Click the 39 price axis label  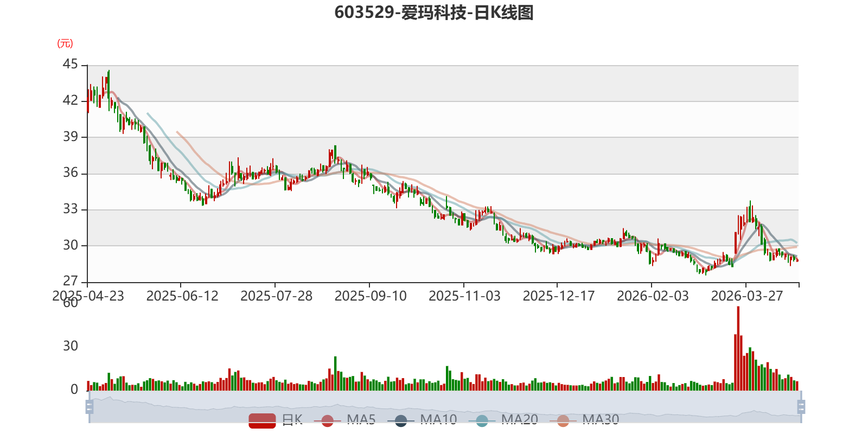(71, 137)
